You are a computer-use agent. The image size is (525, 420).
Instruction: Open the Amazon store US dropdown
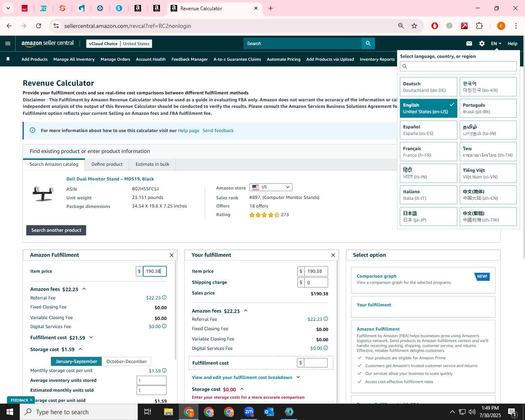[271, 187]
